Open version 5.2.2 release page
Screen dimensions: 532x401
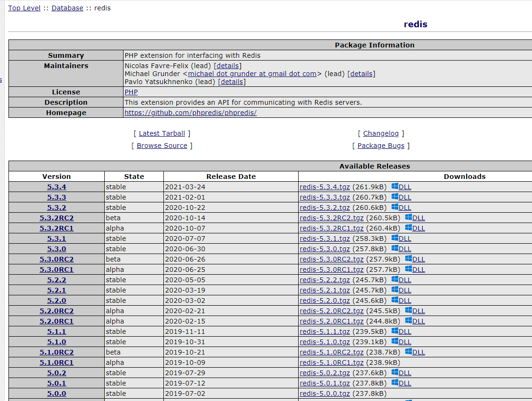(56, 280)
